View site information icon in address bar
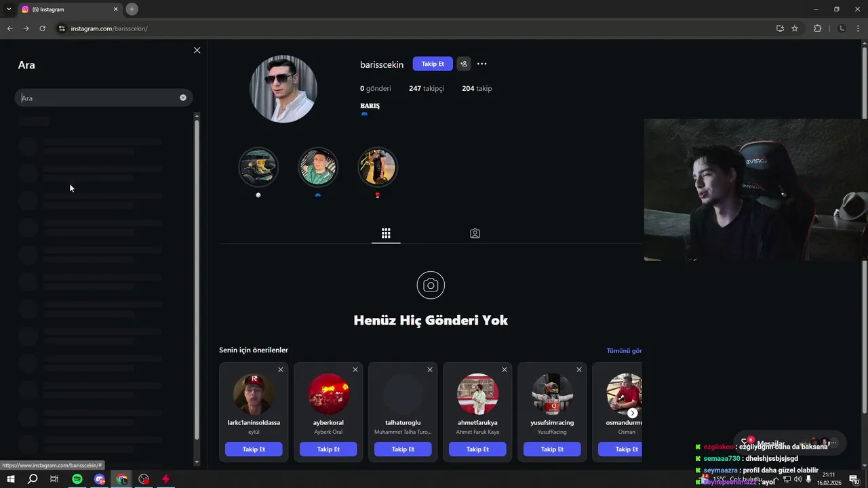Viewport: 868px width, 488px height. tap(61, 28)
